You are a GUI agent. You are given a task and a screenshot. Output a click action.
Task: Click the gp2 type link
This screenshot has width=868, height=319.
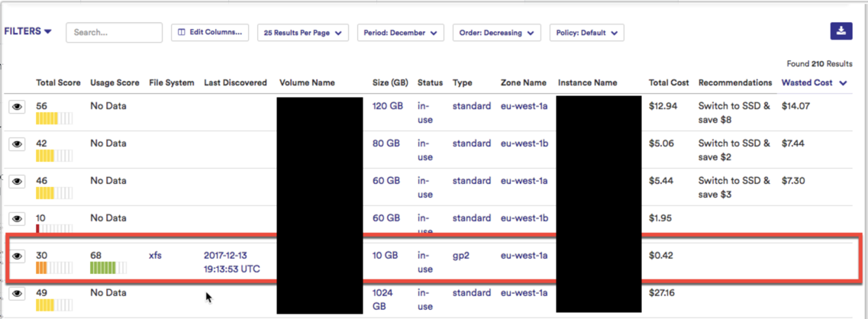point(461,256)
